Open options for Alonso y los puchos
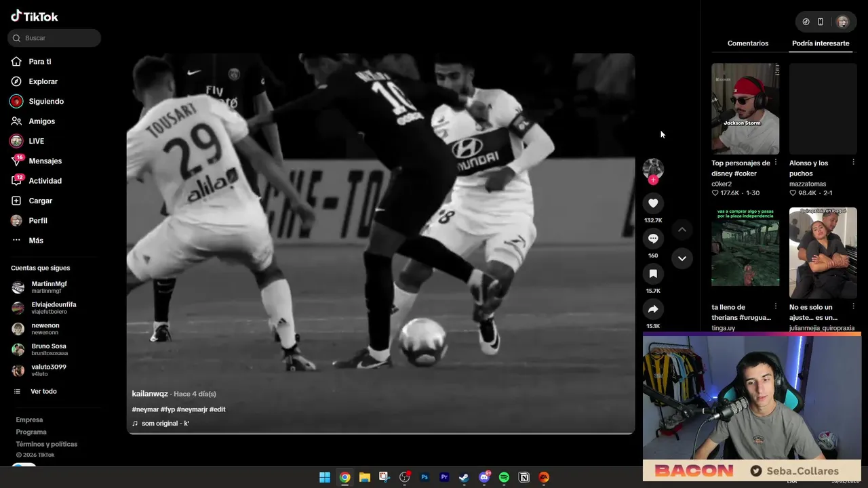 point(853,163)
